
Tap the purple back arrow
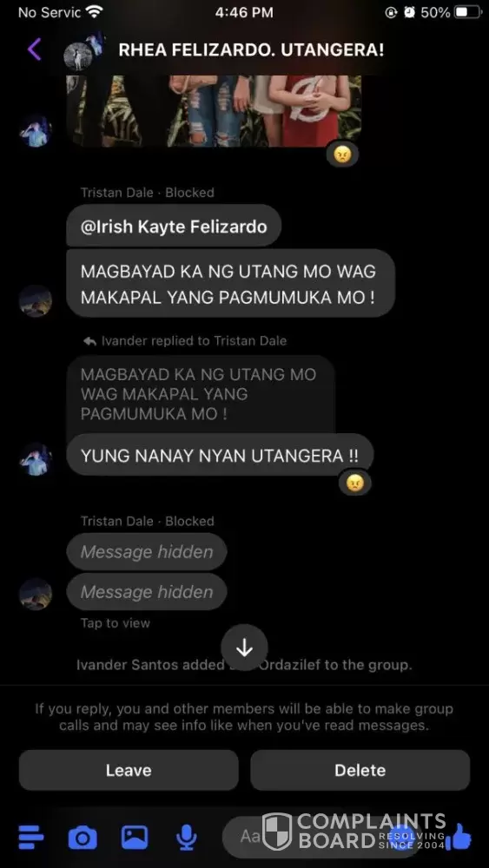tap(35, 49)
